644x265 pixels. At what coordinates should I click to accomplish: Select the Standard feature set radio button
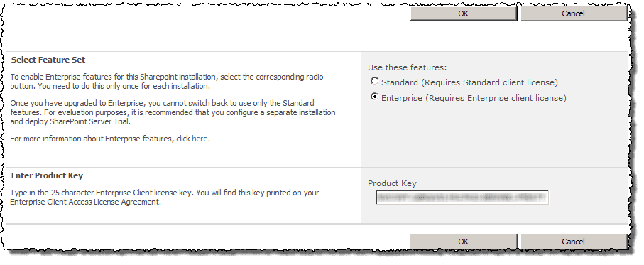(374, 82)
